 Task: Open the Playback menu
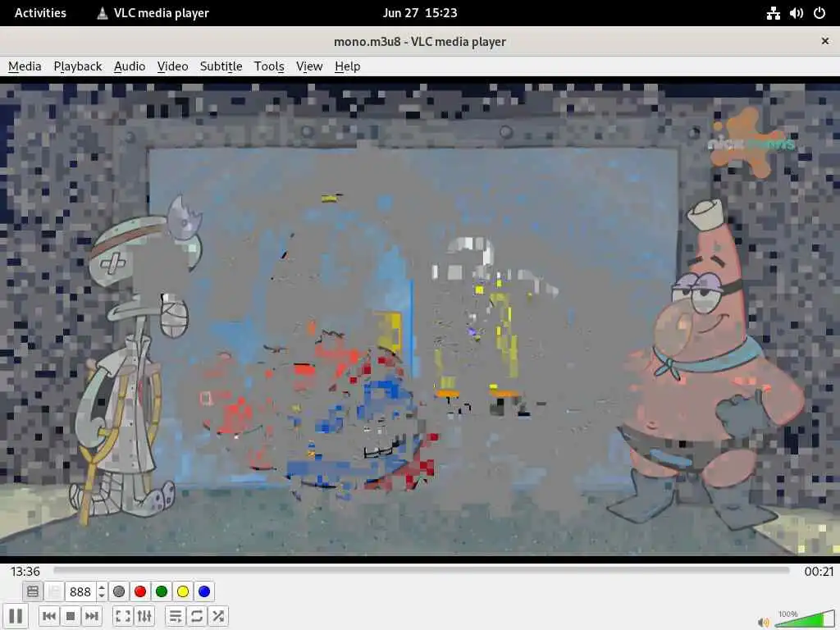78,66
